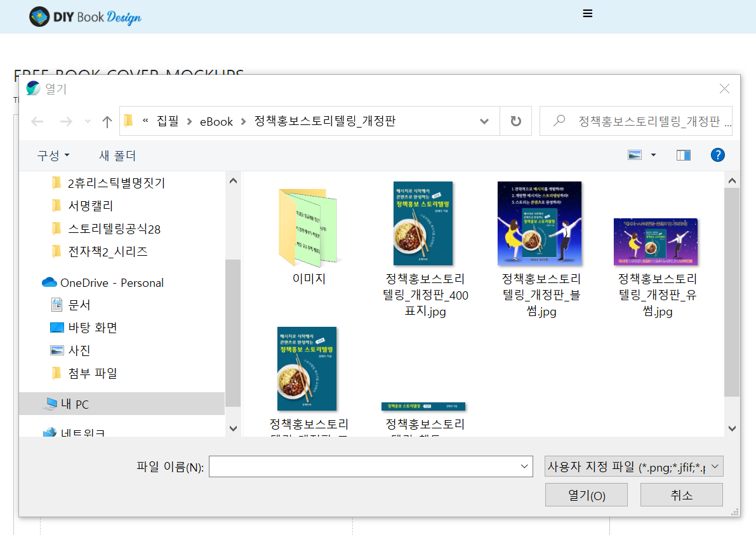Screen dimensions: 756x535
Task: Open the views dropdown arrow beside the view icon
Action: tap(653, 154)
